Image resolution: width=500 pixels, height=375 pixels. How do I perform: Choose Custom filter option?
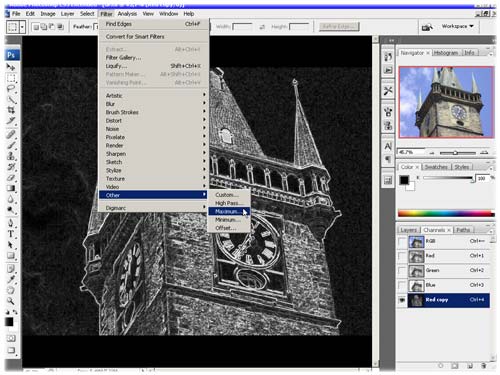point(229,195)
